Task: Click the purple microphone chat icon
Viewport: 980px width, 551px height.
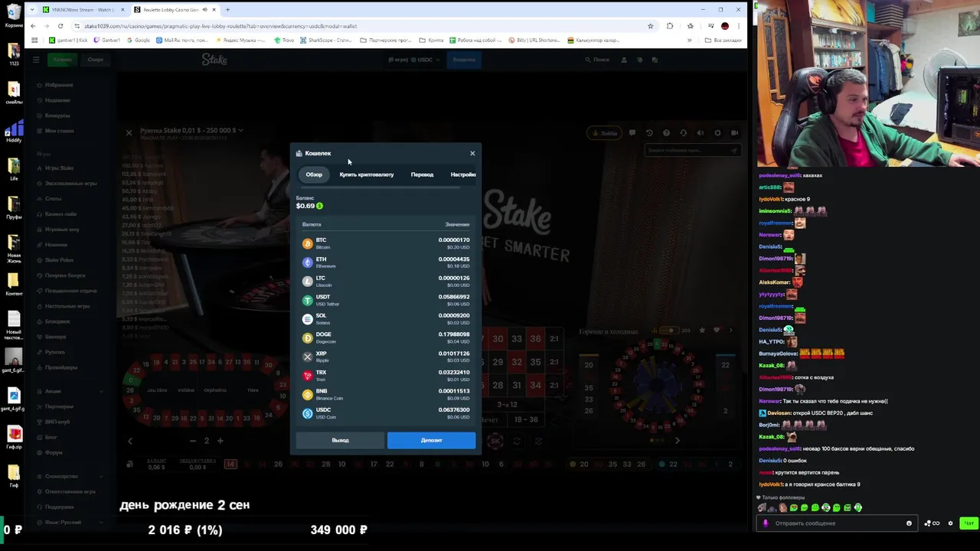Action: pos(765,523)
